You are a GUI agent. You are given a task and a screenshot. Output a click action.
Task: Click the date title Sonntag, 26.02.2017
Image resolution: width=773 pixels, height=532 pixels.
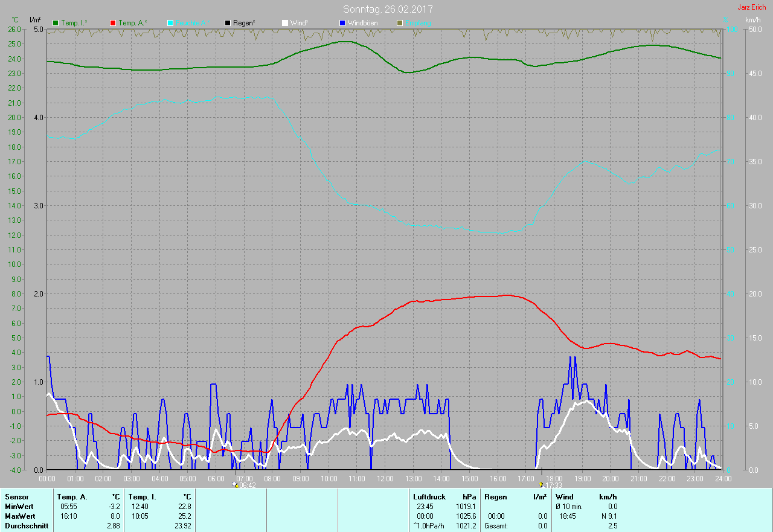click(x=388, y=9)
